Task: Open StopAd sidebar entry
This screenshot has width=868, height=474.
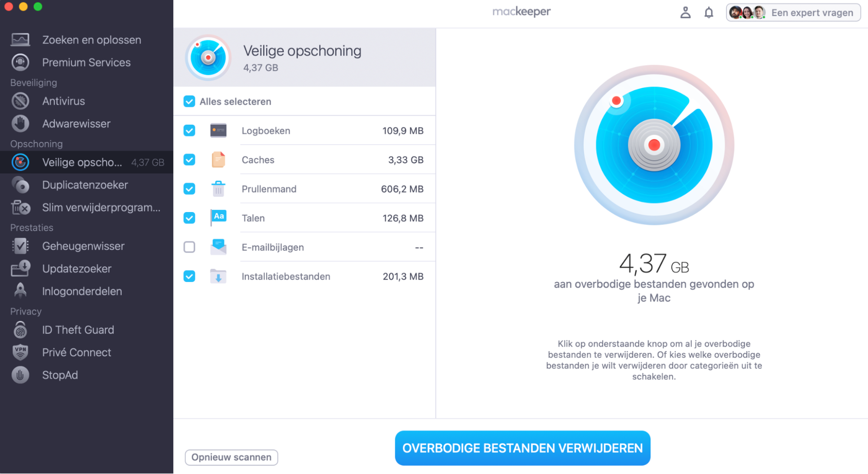Action: click(x=87, y=375)
